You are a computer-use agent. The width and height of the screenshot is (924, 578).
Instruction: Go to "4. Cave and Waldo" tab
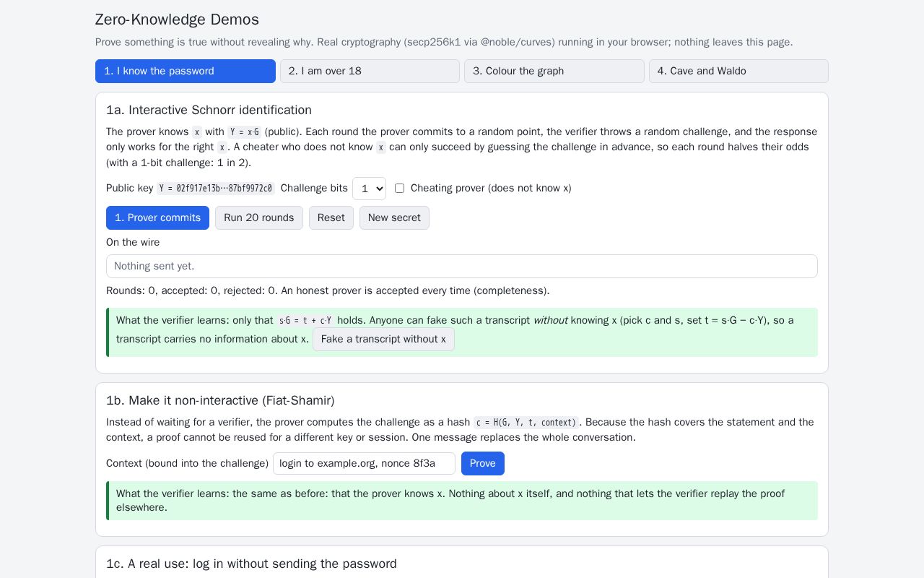coord(738,71)
